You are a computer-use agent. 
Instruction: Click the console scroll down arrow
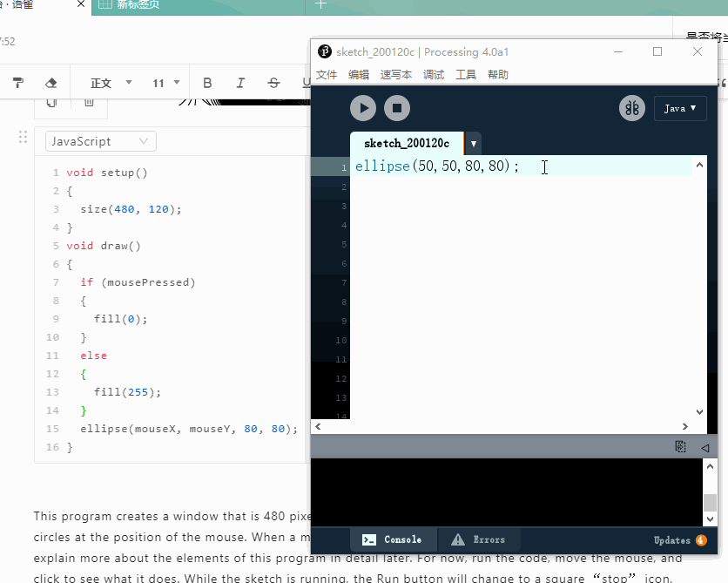pyautogui.click(x=710, y=519)
